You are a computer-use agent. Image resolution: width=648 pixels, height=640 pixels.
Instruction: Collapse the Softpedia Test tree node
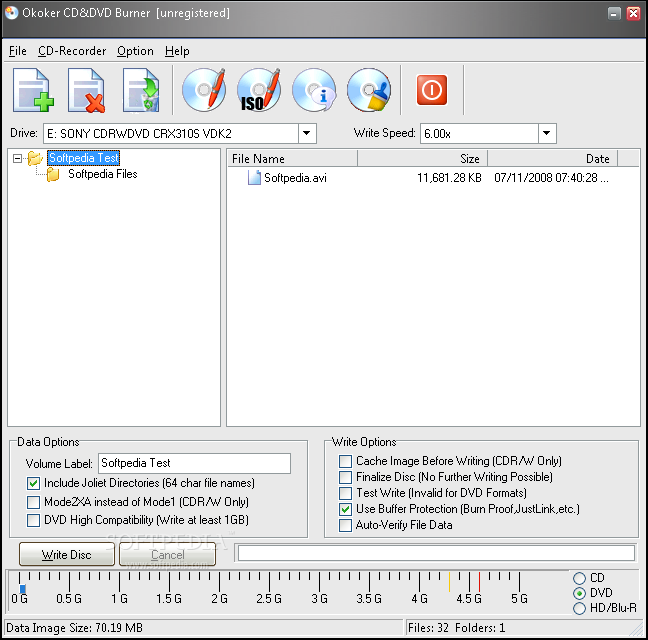point(17,158)
